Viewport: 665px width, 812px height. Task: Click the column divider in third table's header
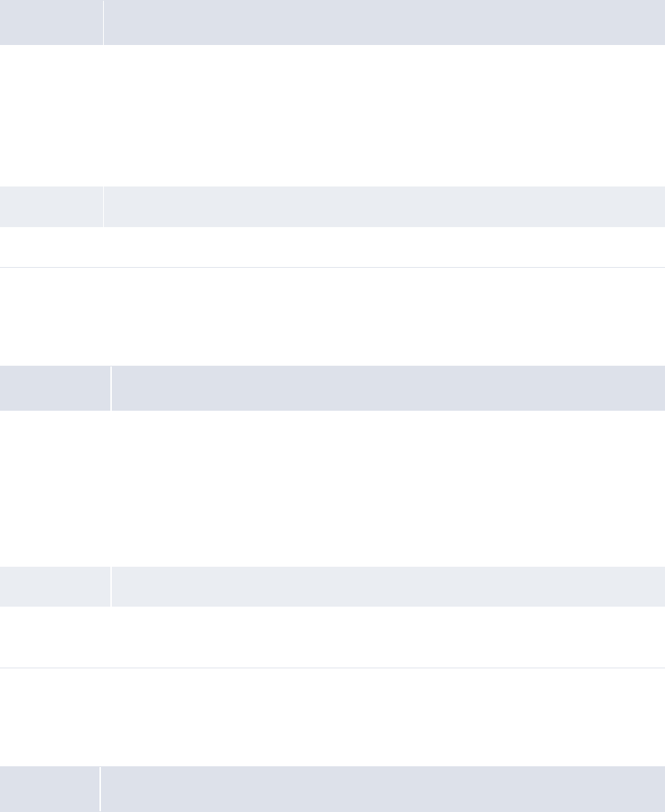click(100, 789)
